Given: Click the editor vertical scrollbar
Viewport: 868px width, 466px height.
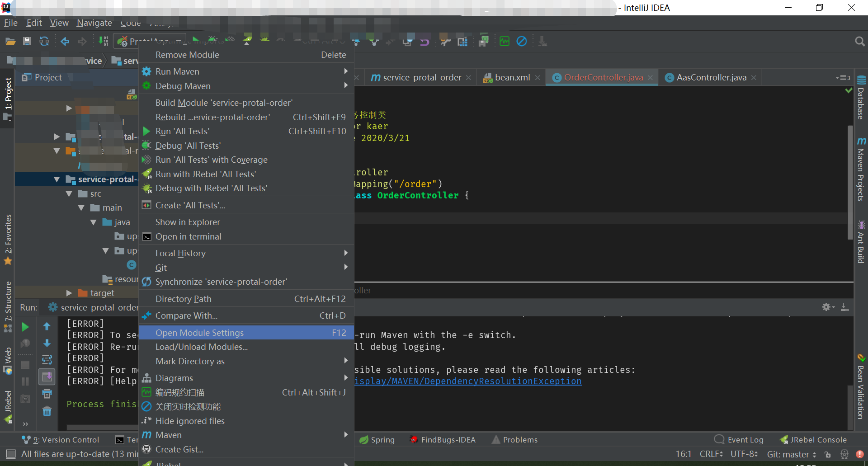Looking at the screenshot, I should tap(850, 182).
